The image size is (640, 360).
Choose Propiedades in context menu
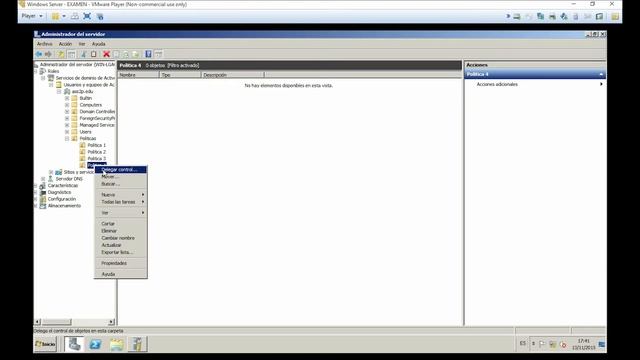pyautogui.click(x=121, y=263)
